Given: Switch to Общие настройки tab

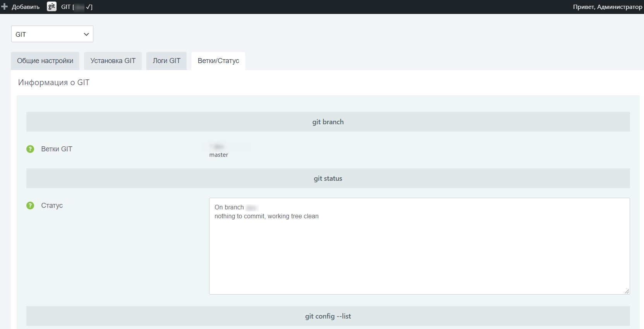Looking at the screenshot, I should pyautogui.click(x=45, y=61).
